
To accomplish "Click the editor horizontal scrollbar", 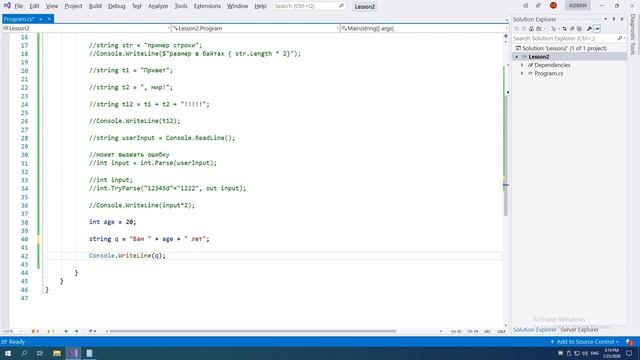I will [253, 331].
